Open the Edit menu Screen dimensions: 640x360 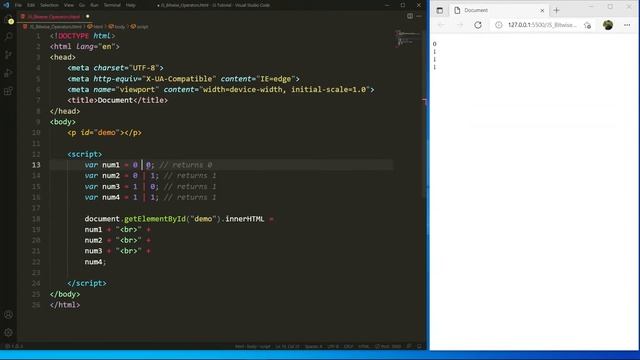[31, 5]
